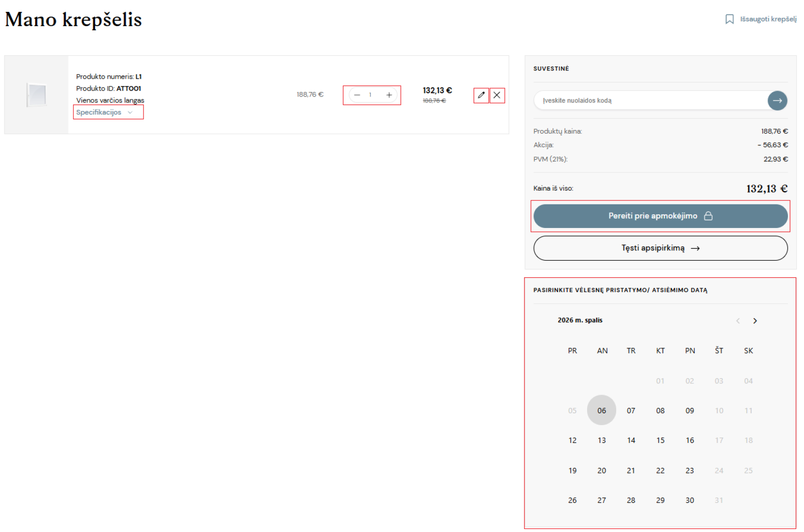The height and width of the screenshot is (532, 804).
Task: Select delivery date 06 in calendar
Action: click(x=601, y=410)
